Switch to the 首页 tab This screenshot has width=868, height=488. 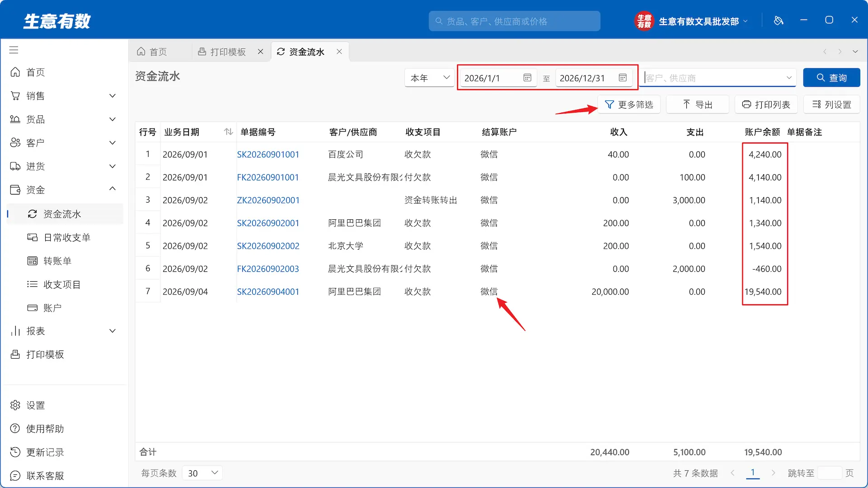click(152, 52)
